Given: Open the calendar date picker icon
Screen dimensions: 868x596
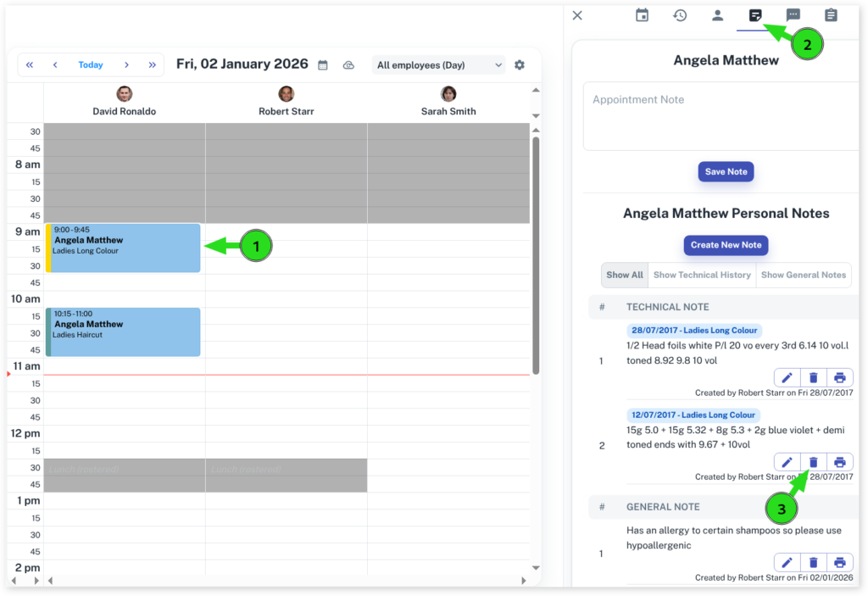Looking at the screenshot, I should (322, 65).
